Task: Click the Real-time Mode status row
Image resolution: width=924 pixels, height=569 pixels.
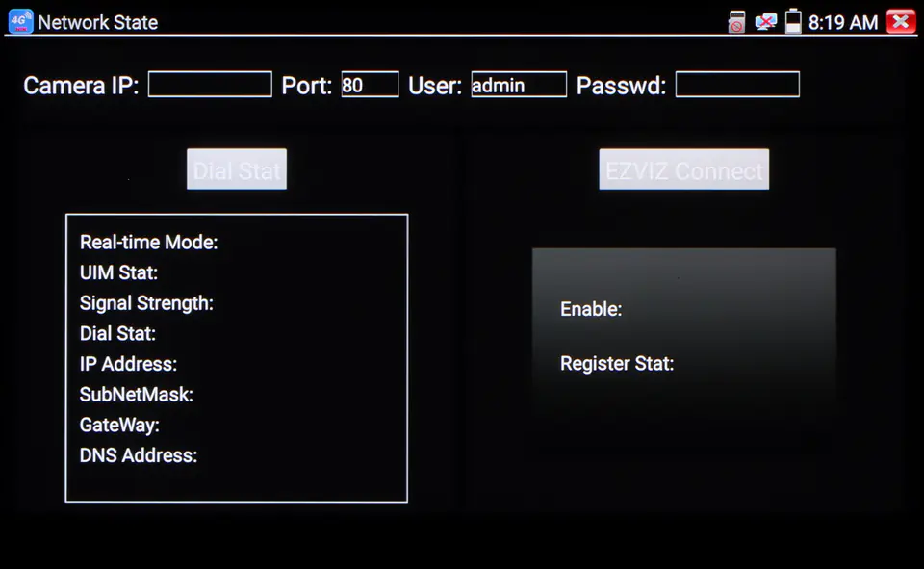Action: [x=149, y=243]
